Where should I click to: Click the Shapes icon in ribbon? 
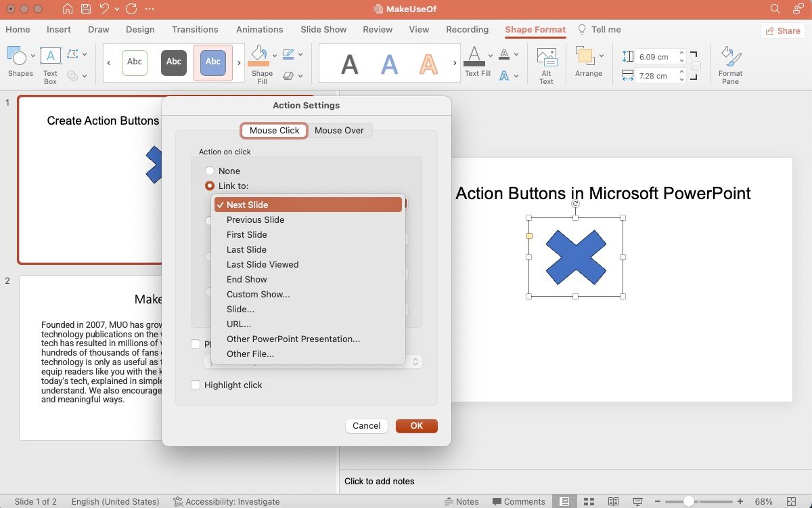19,58
